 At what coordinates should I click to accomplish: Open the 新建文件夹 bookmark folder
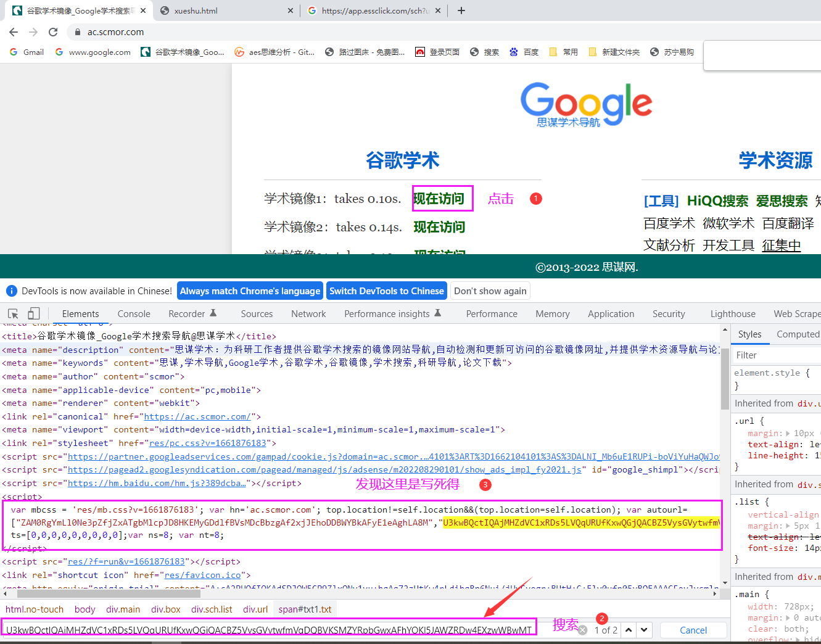pyautogui.click(x=614, y=52)
